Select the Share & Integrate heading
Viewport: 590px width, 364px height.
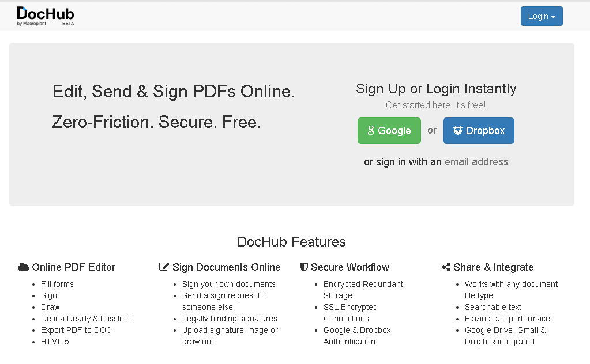(x=493, y=267)
